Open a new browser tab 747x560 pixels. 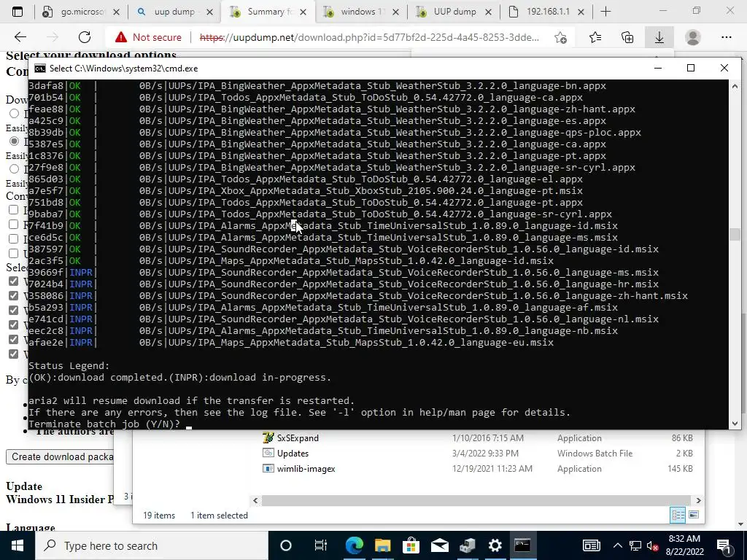(605, 12)
